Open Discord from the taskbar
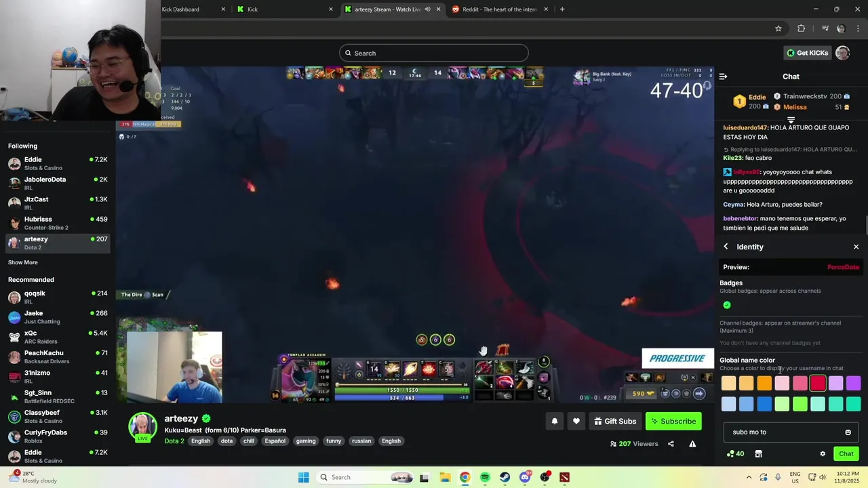868x488 pixels. click(525, 477)
